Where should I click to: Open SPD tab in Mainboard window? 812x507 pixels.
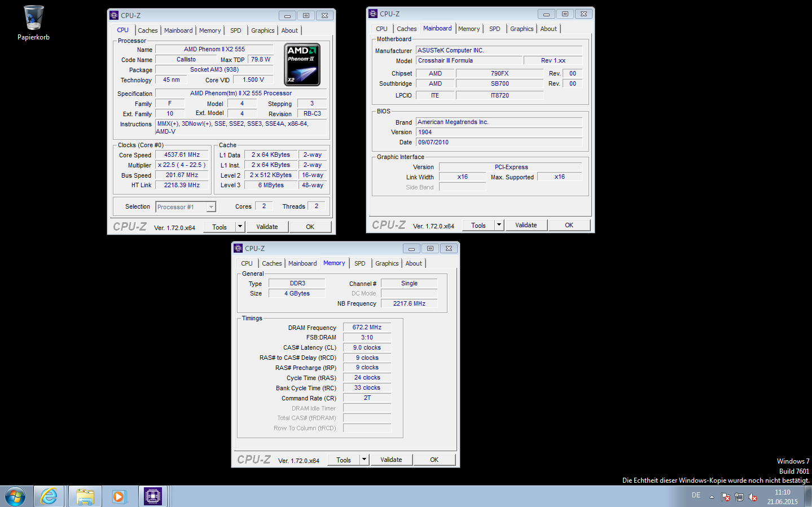click(495, 29)
